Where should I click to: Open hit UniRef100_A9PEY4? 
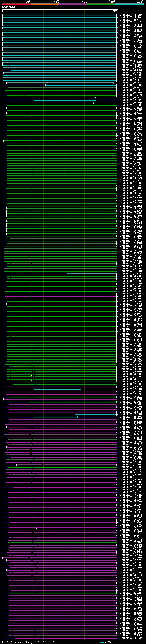(131, 25)
